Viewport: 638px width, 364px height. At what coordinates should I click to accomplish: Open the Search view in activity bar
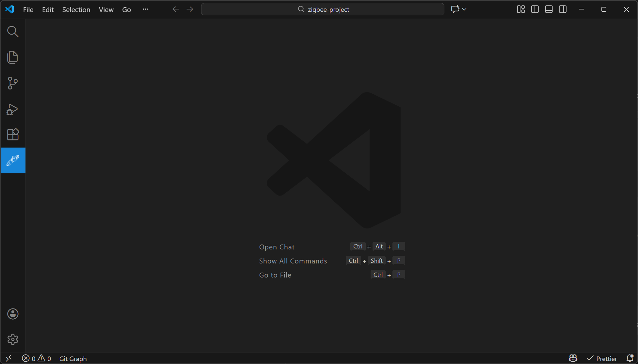click(x=13, y=32)
